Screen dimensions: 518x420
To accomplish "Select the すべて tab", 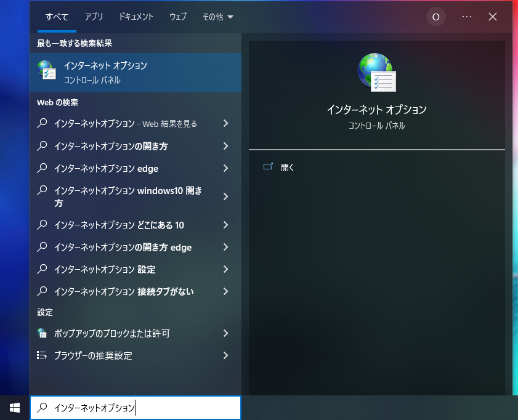I will pyautogui.click(x=57, y=17).
